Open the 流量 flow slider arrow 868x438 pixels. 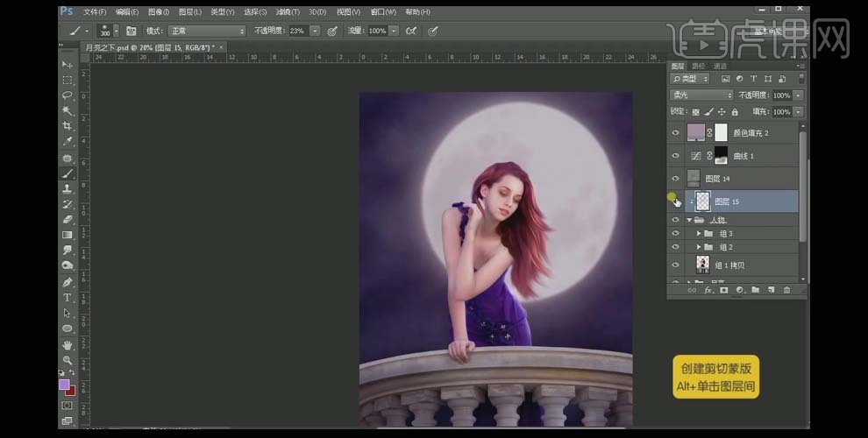click(395, 31)
